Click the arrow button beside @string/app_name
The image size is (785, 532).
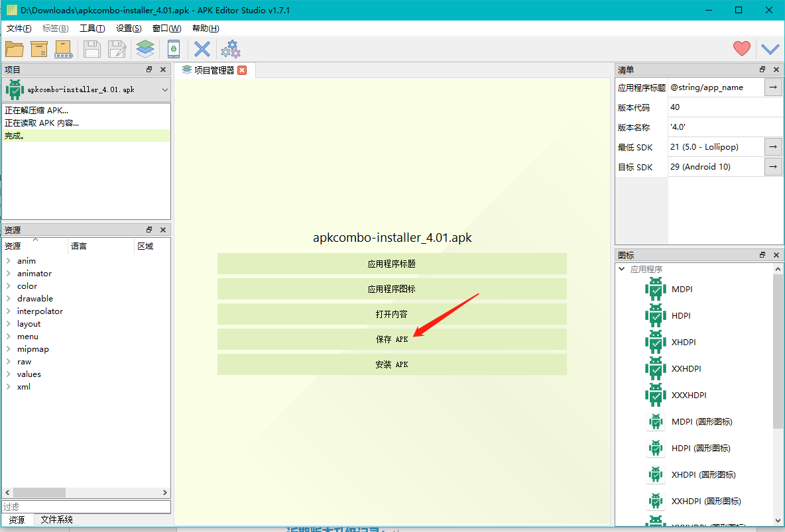click(x=773, y=87)
